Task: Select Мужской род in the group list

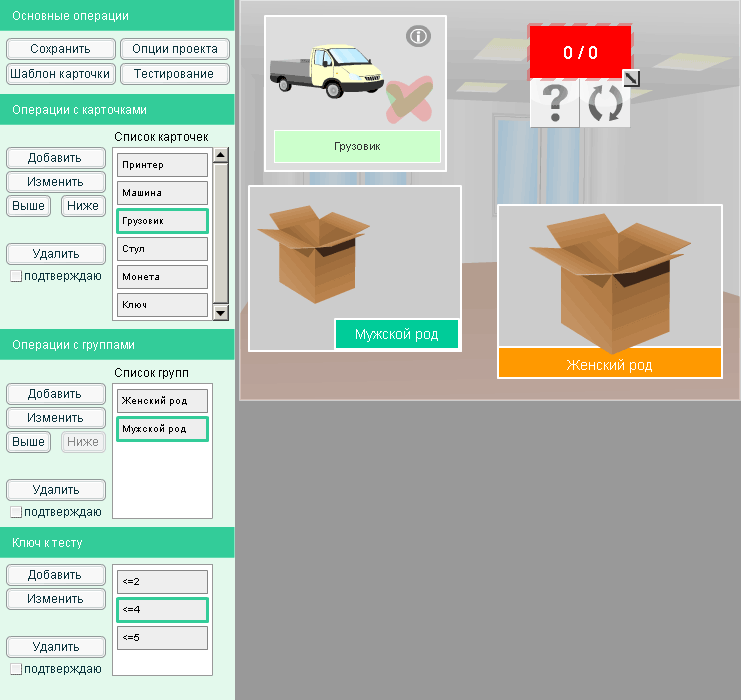Action: tap(162, 429)
